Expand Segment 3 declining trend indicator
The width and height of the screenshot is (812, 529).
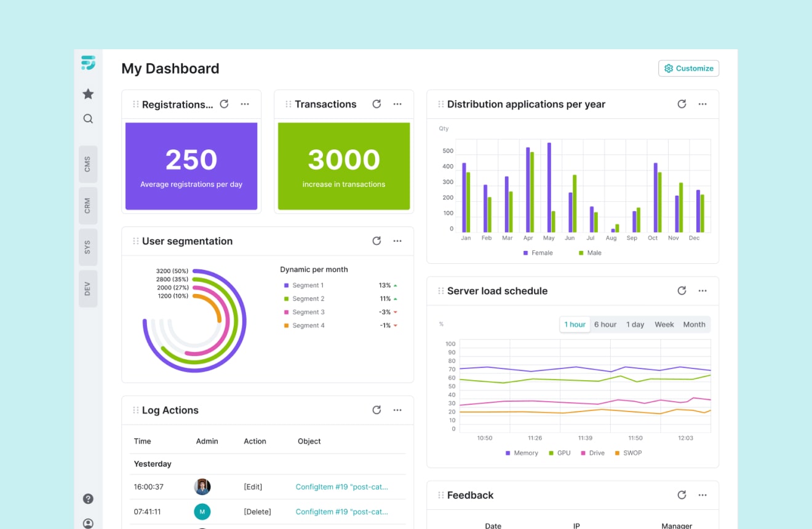point(389,312)
